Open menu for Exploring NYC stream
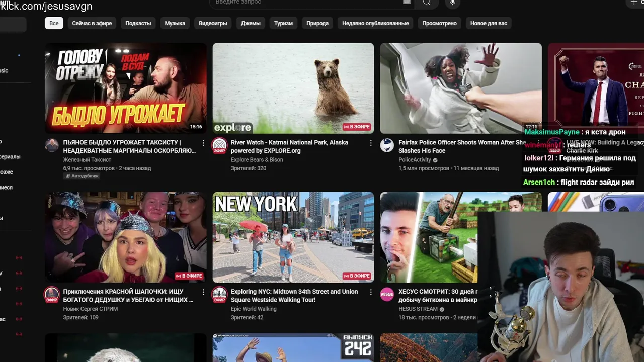This screenshot has width=644, height=362. 371,292
